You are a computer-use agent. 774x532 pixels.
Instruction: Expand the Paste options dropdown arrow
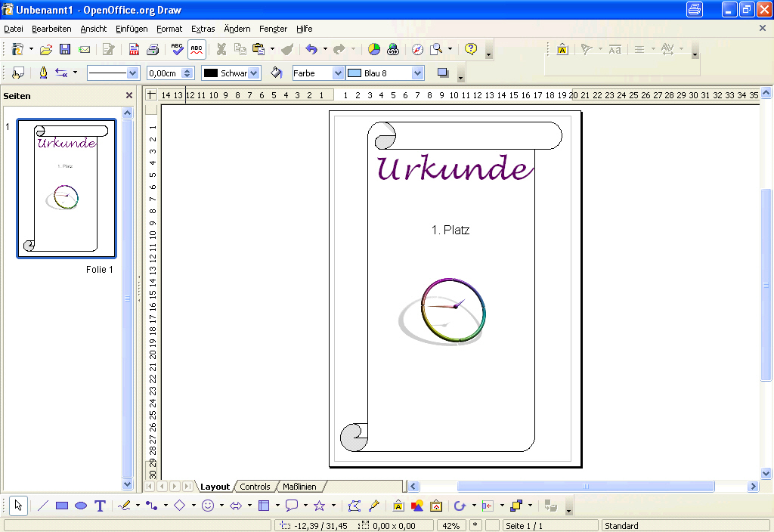point(272,49)
